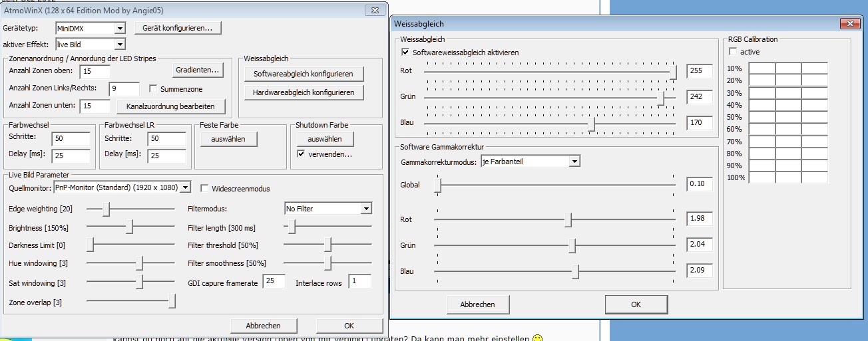This screenshot has height=341, width=868.
Task: Click Weissabgleich Grün value 242 field
Action: pyautogui.click(x=700, y=97)
